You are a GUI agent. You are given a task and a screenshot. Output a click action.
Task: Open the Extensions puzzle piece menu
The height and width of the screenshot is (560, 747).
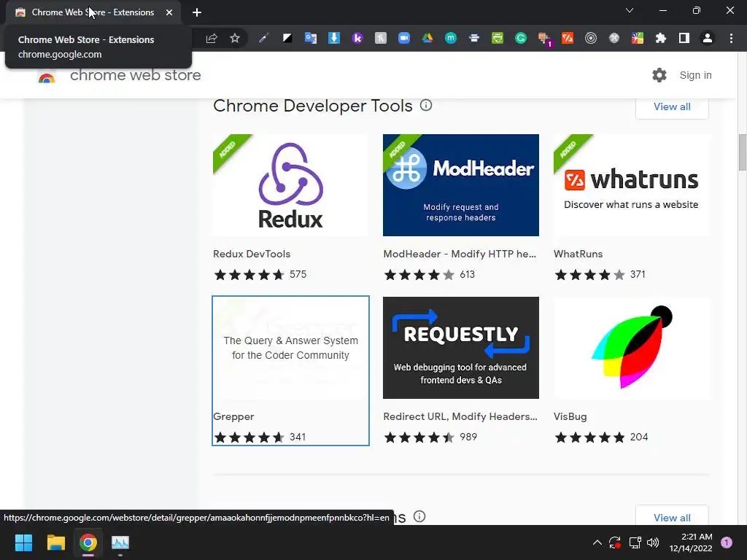pyautogui.click(x=661, y=39)
